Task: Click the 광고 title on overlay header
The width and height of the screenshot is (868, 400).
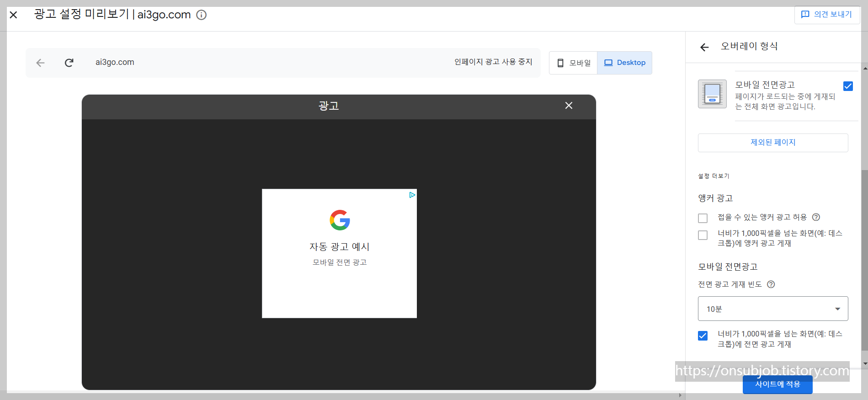Action: (x=329, y=106)
